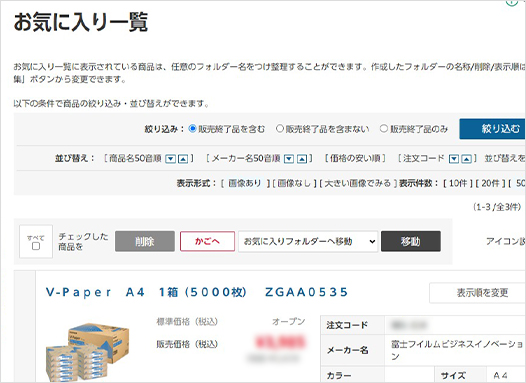Choose 画像あり display format
The height and width of the screenshot is (383, 526).
click(245, 183)
